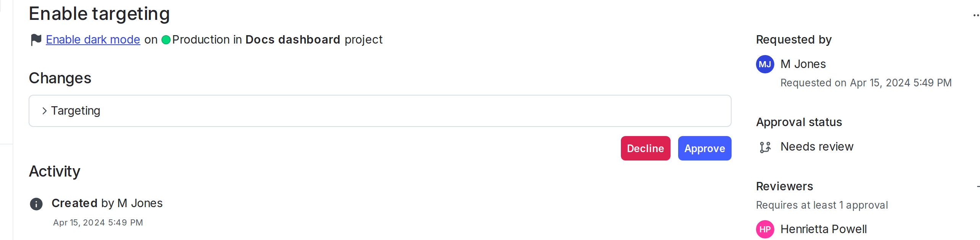Click reviewer name Henrietta Powell
The image size is (980, 240).
824,229
